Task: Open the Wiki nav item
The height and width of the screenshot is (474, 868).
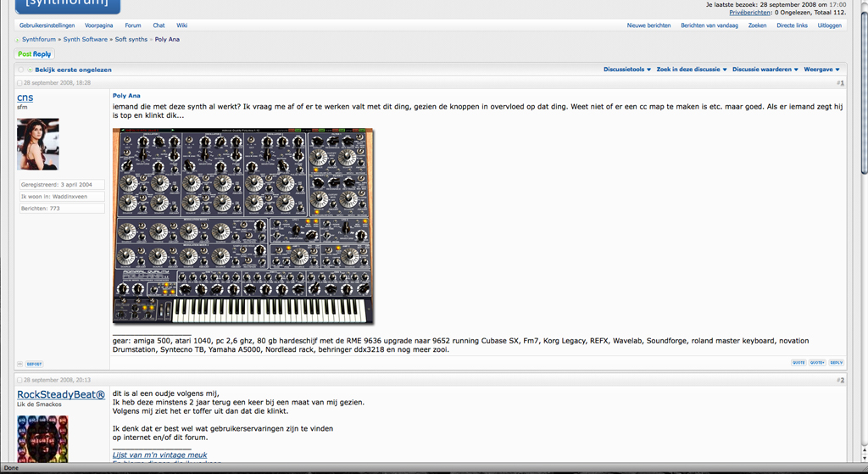Action: click(x=182, y=25)
